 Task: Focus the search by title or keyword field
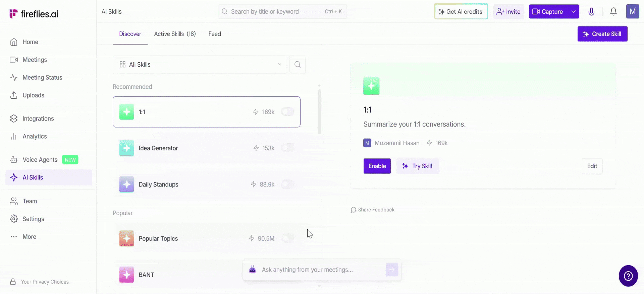click(x=282, y=11)
